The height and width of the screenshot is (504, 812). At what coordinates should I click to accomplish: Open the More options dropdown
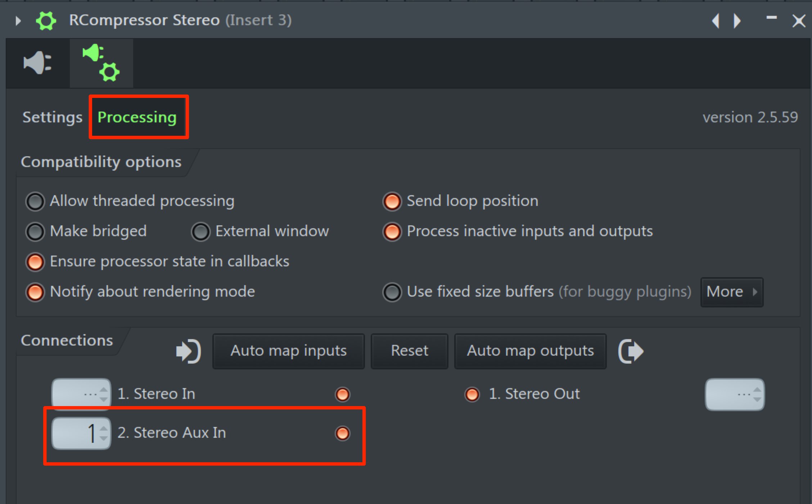click(732, 292)
